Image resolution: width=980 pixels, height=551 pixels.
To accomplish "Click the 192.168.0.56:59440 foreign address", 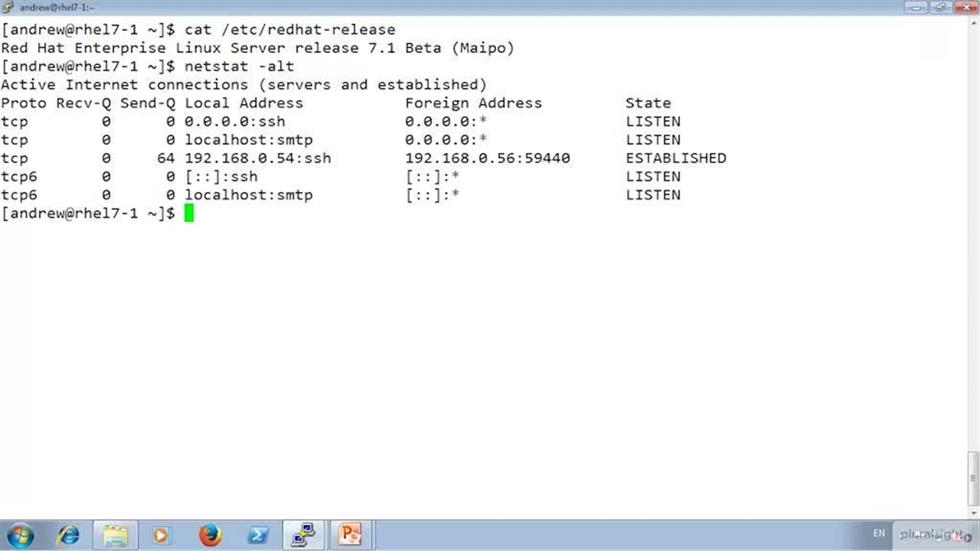I will [487, 158].
